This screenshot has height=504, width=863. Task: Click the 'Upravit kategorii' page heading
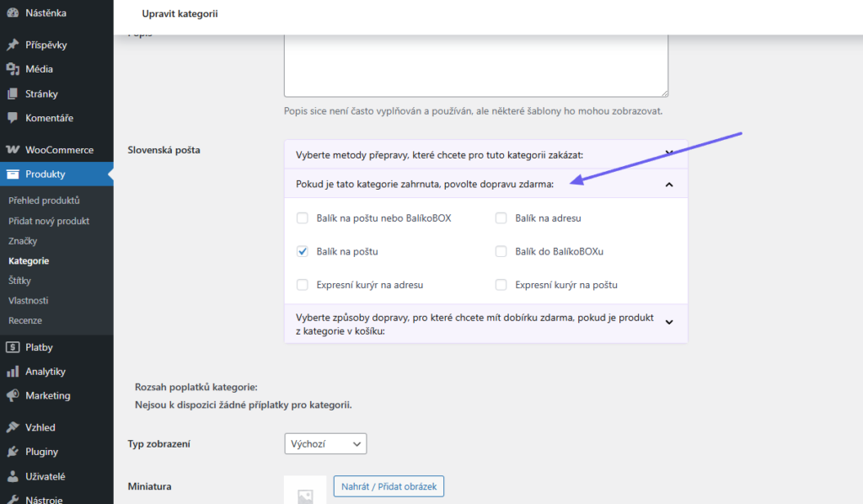(x=180, y=13)
